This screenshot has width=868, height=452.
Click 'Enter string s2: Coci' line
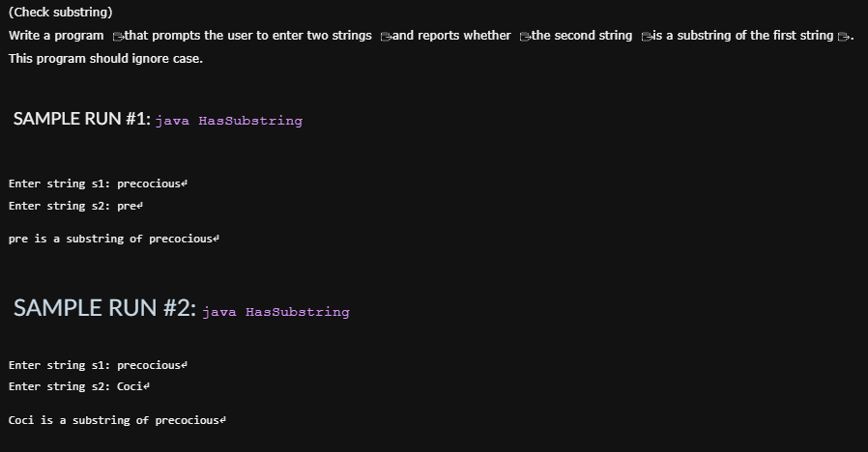tap(75, 386)
